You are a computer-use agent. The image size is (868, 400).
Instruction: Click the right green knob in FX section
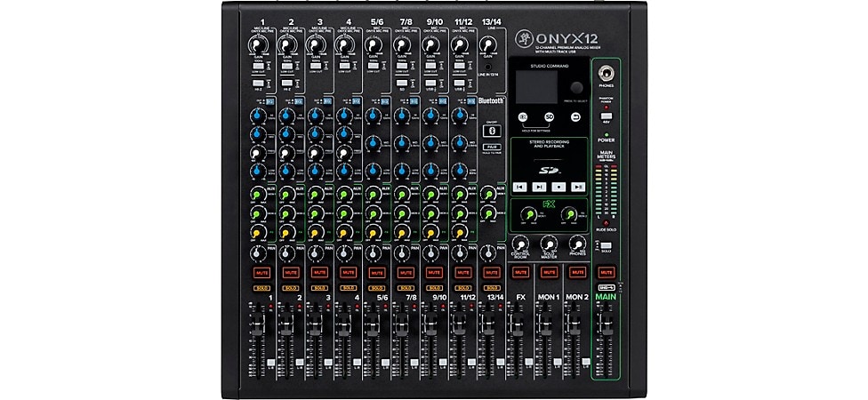tap(568, 214)
